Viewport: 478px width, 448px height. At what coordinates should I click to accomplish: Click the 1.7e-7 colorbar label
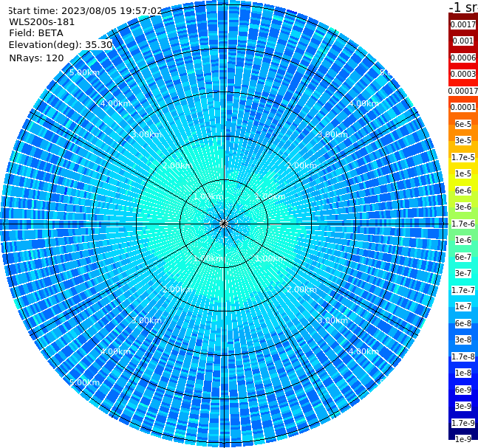point(463,290)
